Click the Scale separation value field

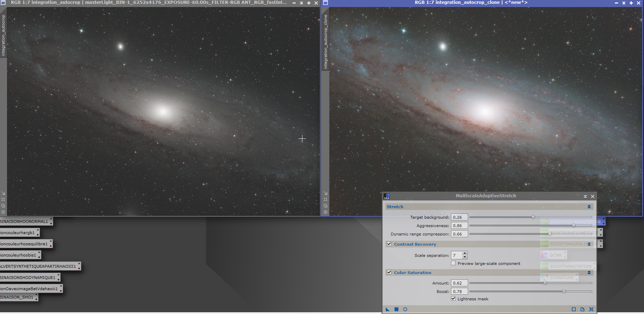457,255
